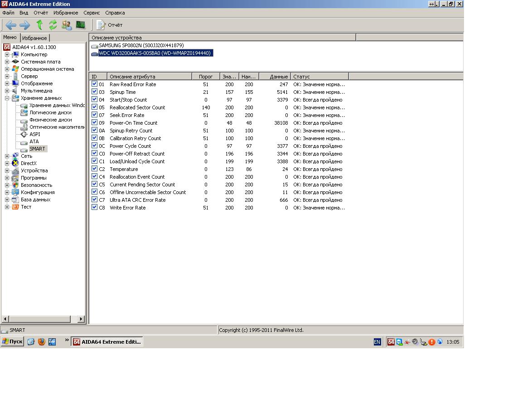The image size is (532, 404).
Task: Click EN language indicator in taskbar
Action: coord(377,342)
